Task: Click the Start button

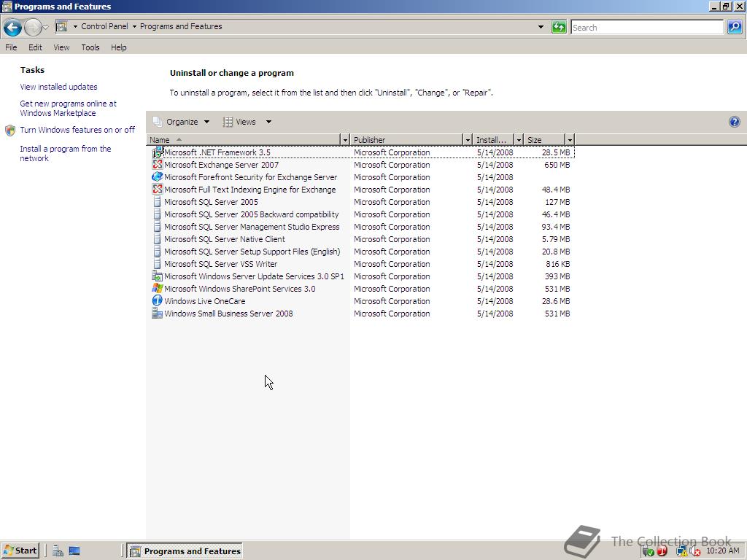Action: [x=20, y=551]
